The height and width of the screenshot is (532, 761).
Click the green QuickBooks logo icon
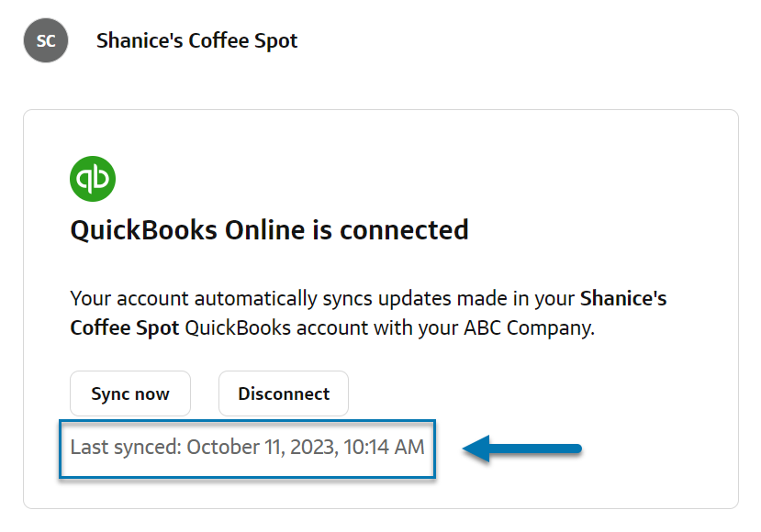tap(93, 179)
